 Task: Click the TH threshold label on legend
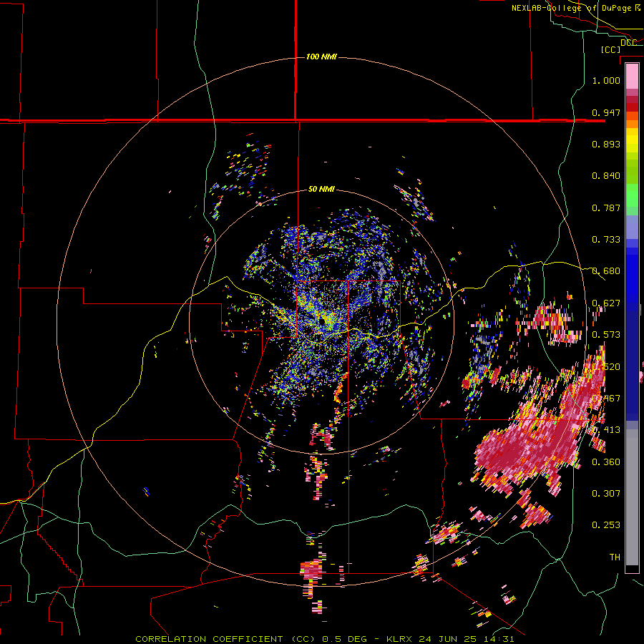(615, 557)
